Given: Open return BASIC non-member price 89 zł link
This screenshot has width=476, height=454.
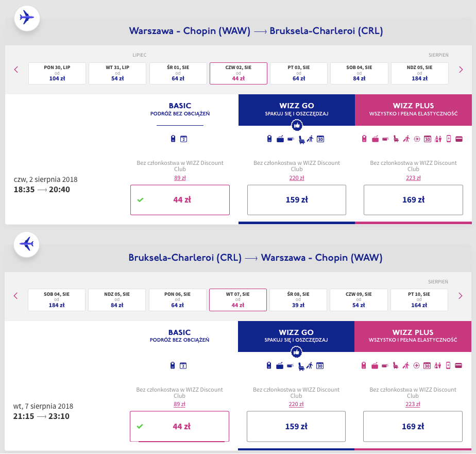Looking at the screenshot, I should click(x=179, y=404).
